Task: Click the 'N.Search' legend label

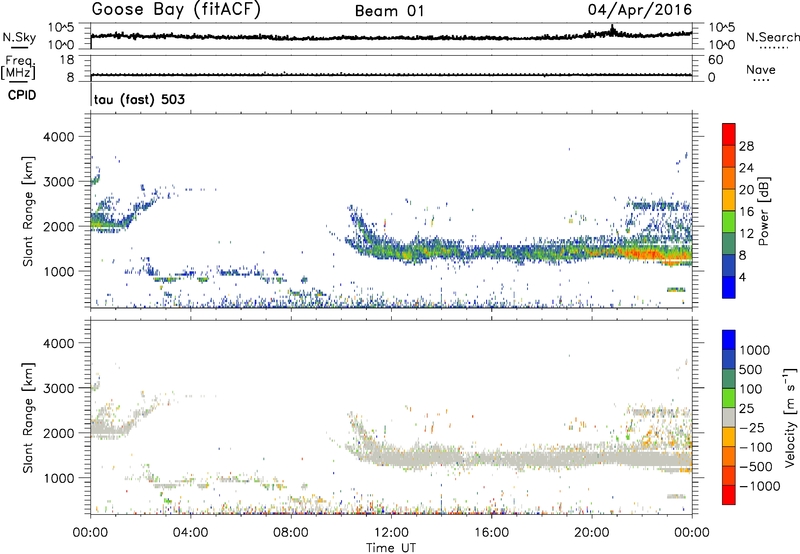Action: (772, 37)
